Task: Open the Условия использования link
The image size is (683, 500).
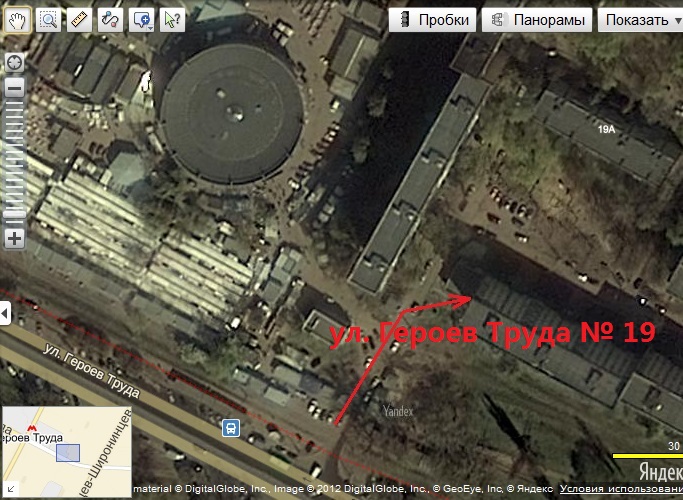Action: [x=620, y=490]
